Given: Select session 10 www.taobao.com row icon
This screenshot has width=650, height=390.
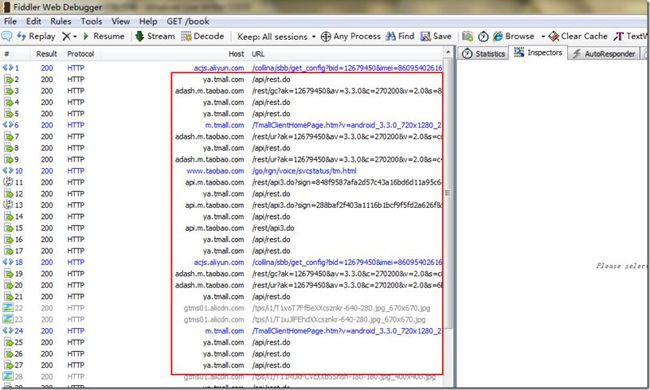Looking at the screenshot, I should [8, 171].
